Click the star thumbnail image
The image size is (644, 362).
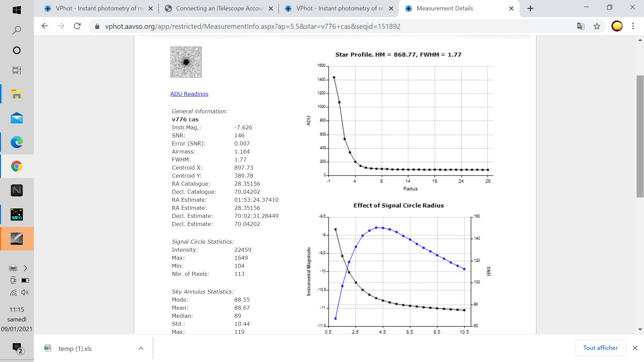tap(186, 62)
